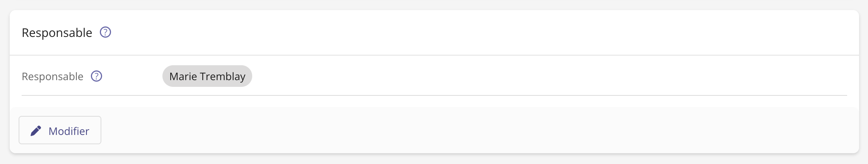Click the help icon beside the Responsable heading
Screen dimensions: 868x164
[x=105, y=32]
